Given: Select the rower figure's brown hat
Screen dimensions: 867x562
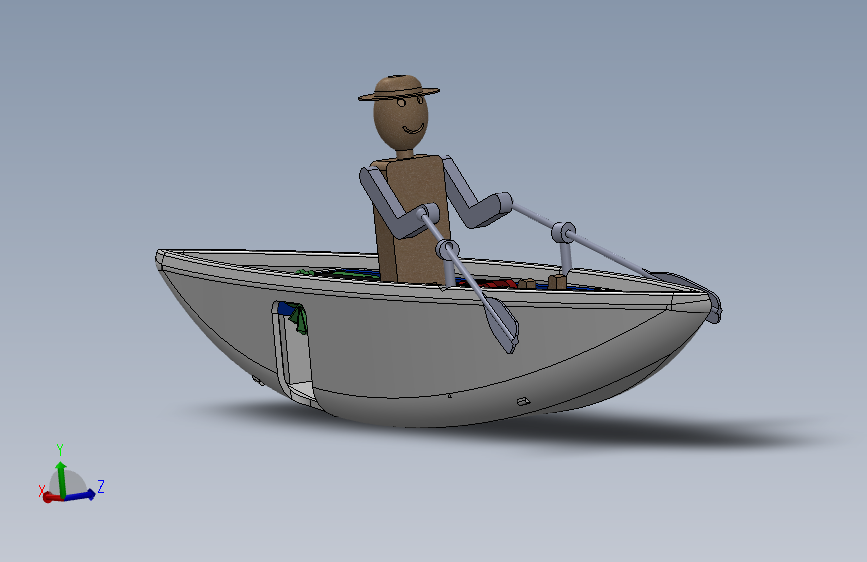Looking at the screenshot, I should click(398, 89).
